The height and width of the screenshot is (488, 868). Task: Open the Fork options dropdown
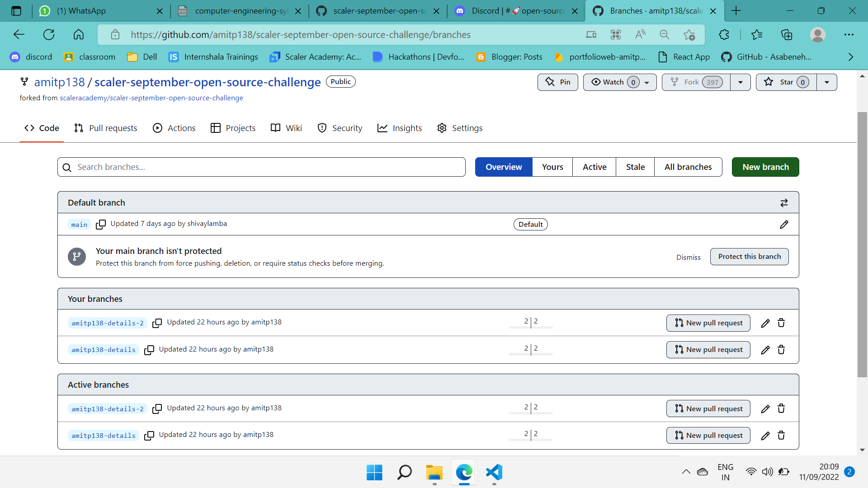coord(740,82)
